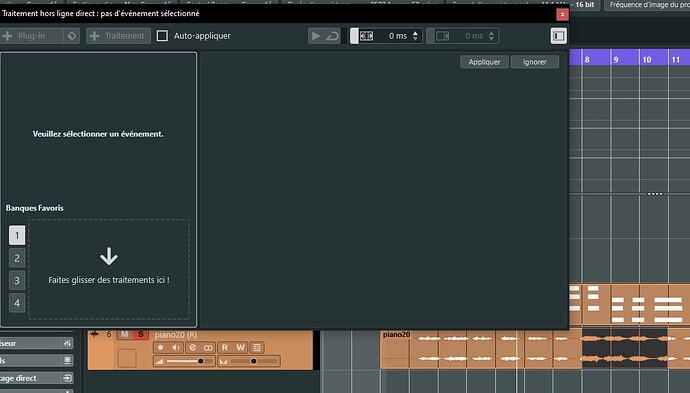Click ruler bar marker 9

(616, 59)
